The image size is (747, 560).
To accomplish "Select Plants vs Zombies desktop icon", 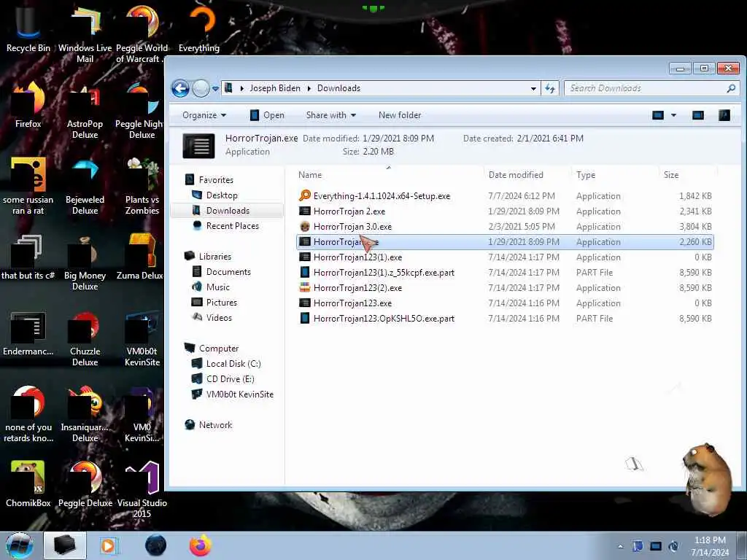I will tap(142, 186).
